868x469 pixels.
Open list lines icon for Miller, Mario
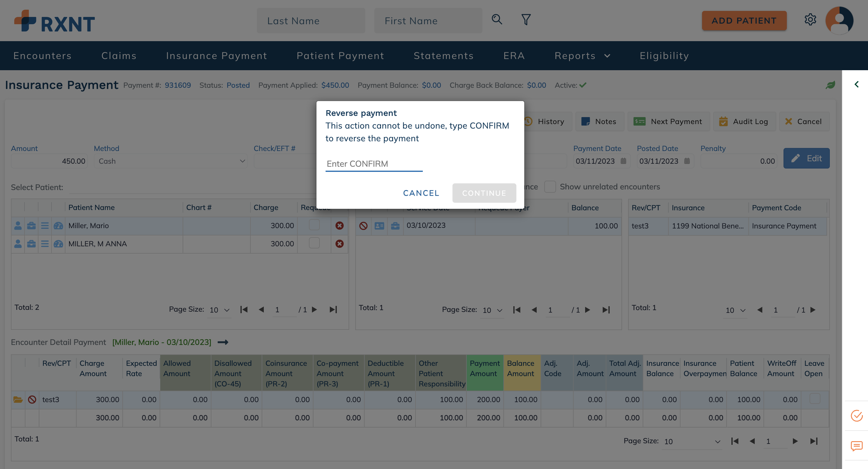(x=45, y=226)
